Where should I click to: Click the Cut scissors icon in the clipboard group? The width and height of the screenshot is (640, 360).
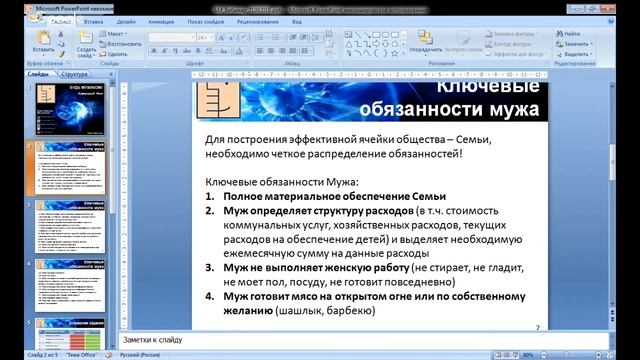pyautogui.click(x=61, y=34)
